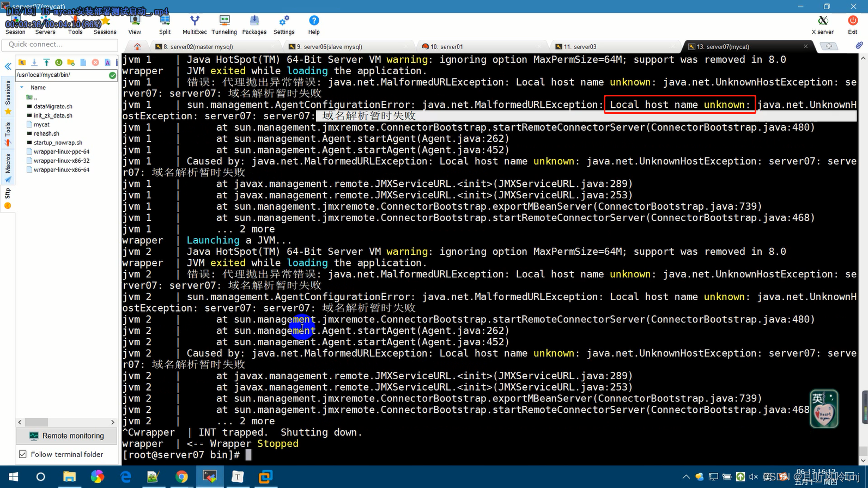Download selected files via SFTP toolbar
This screenshot has height=488, width=868.
[34, 63]
